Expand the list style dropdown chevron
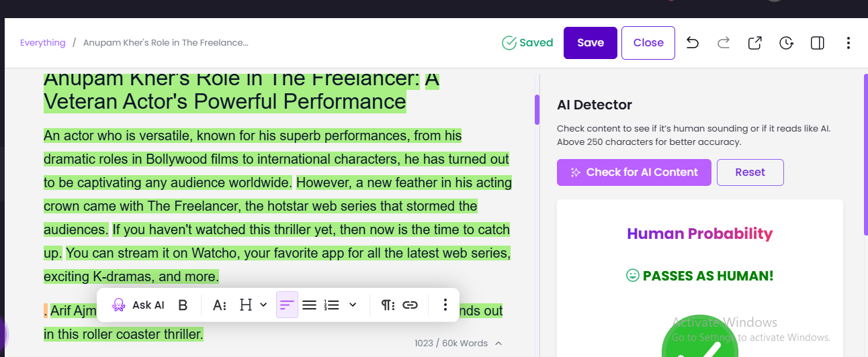This screenshot has height=357, width=868. [x=353, y=305]
